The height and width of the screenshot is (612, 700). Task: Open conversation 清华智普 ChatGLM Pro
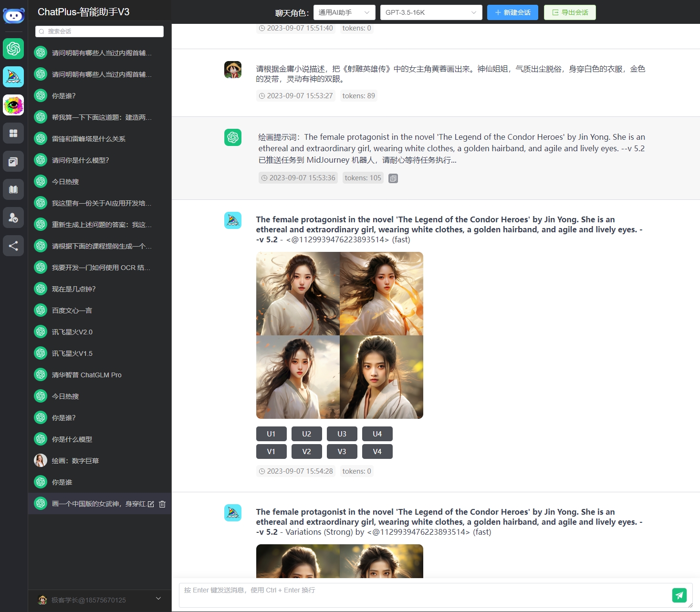point(99,374)
